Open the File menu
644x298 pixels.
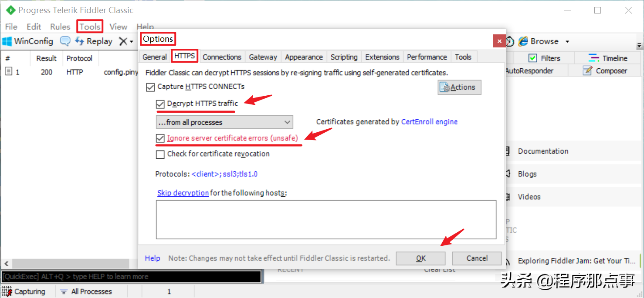[11, 27]
